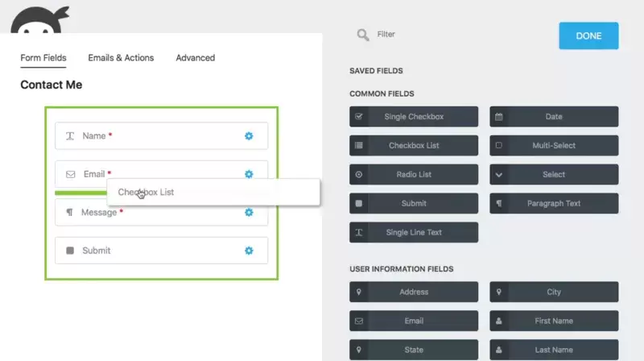This screenshot has width=644, height=361.
Task: Click the chevron icon on Select button
Action: coord(498,175)
